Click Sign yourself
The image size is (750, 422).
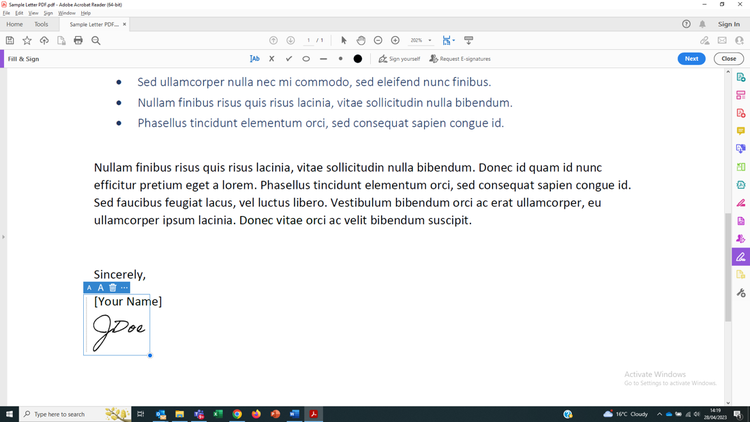(399, 59)
